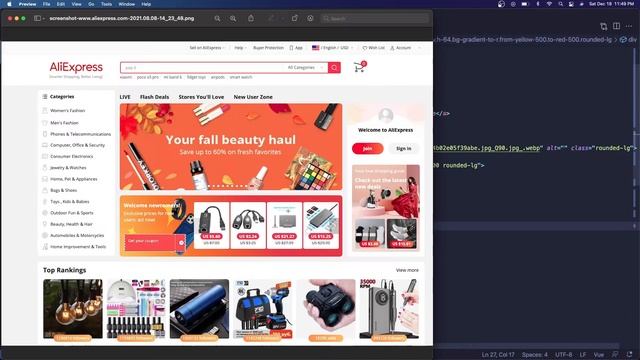Open the Go menu
Screen dimensions: 640x360
91,4
